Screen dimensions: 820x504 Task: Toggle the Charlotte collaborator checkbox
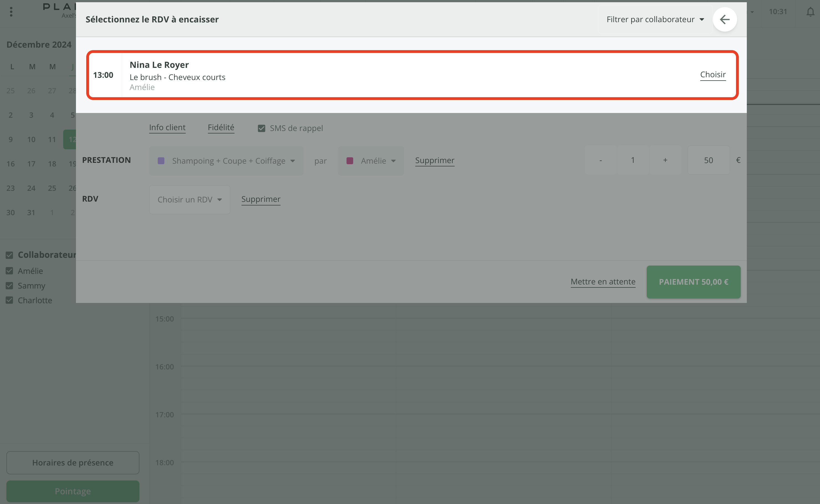(x=9, y=300)
